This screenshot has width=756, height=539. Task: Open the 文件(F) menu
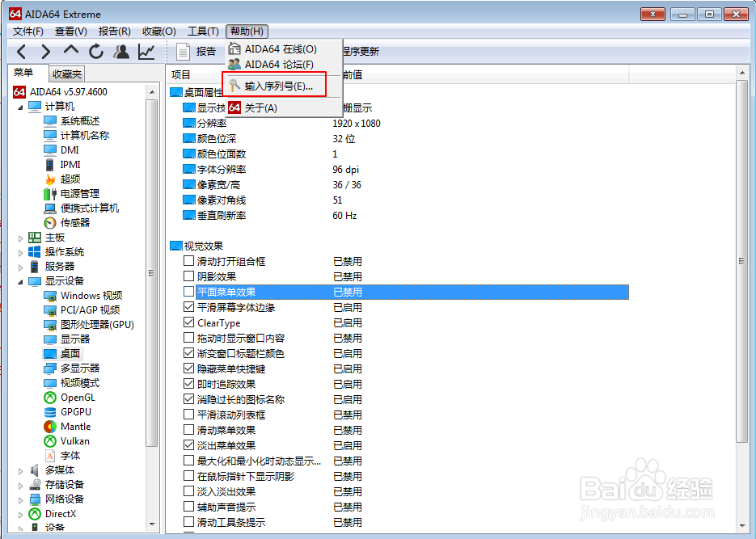point(28,32)
